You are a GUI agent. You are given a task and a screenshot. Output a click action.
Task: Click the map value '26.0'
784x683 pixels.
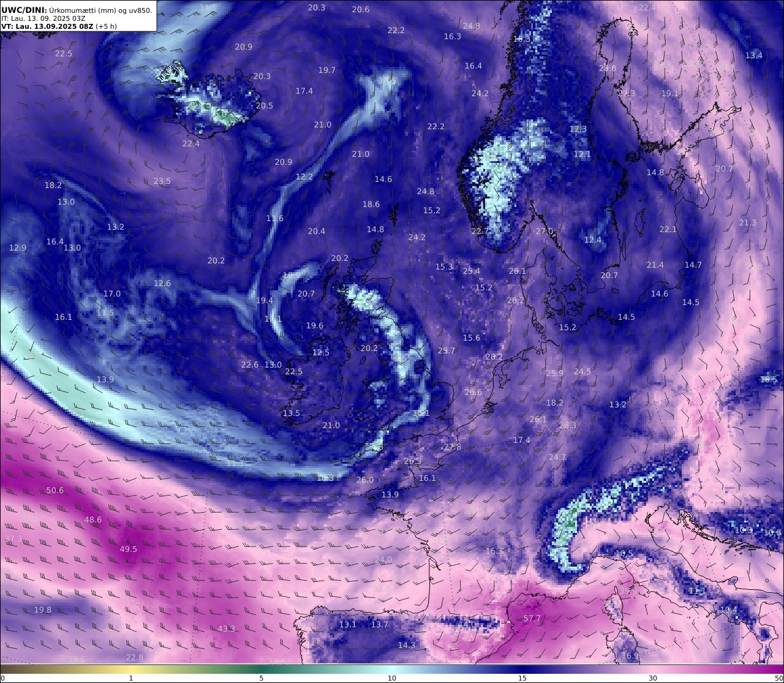tap(365, 480)
